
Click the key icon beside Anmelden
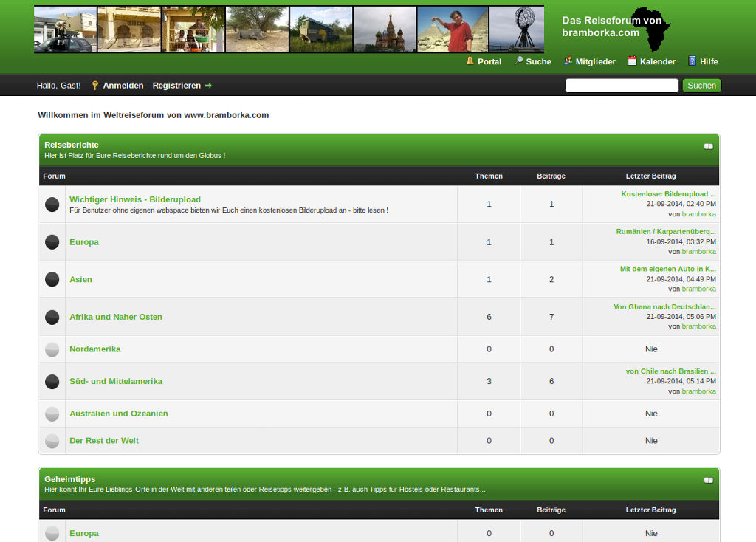(x=94, y=86)
